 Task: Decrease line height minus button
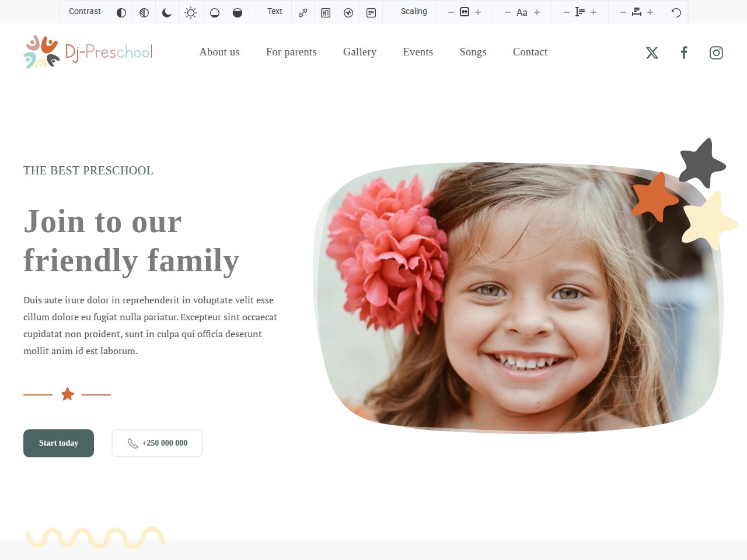point(567,12)
